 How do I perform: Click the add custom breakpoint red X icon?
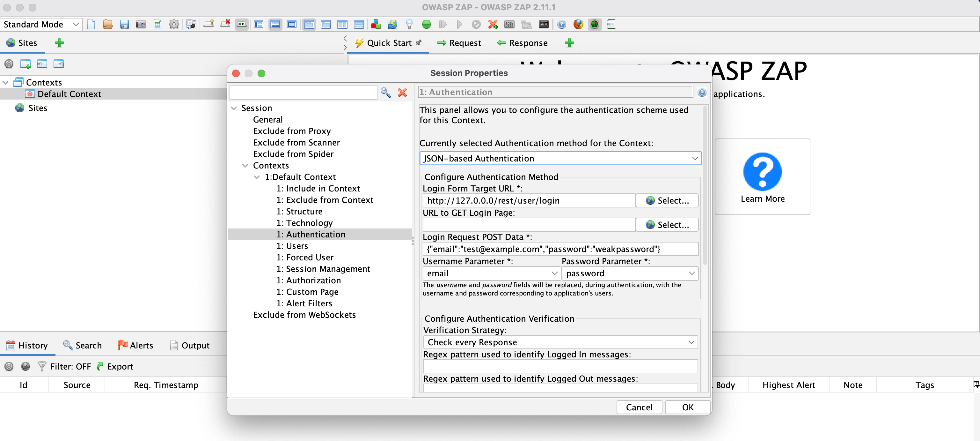[x=493, y=24]
